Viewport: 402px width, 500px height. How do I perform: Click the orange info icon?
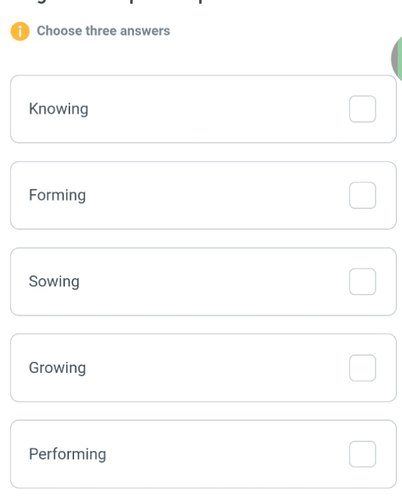(x=20, y=31)
